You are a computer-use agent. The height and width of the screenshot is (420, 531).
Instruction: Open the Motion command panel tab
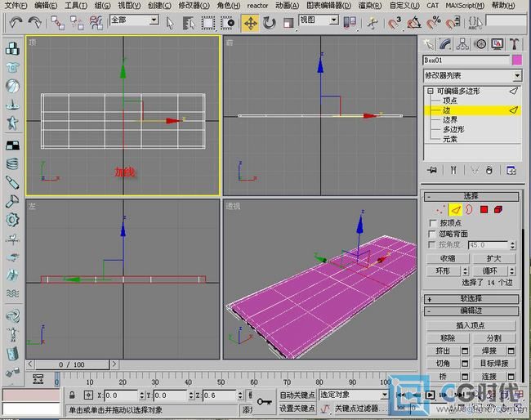(x=480, y=44)
